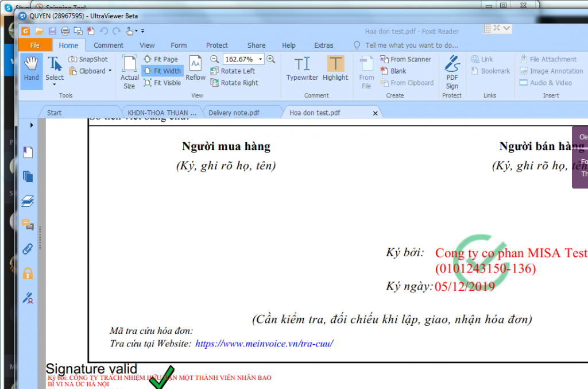588x389 pixels.
Task: Open the Layers panel
Action: click(28, 201)
